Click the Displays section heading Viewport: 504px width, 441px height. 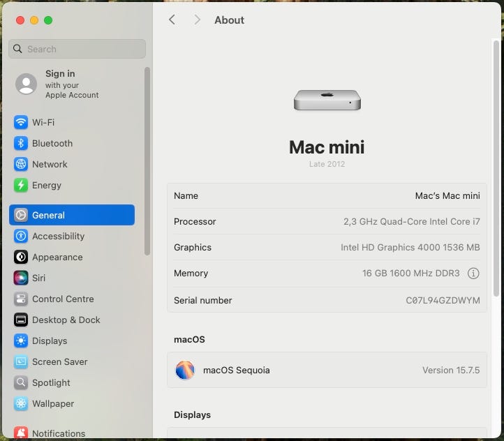pos(192,414)
